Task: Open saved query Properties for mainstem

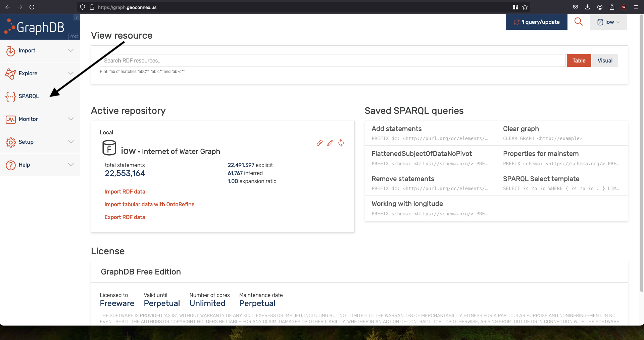Action: click(x=562, y=158)
